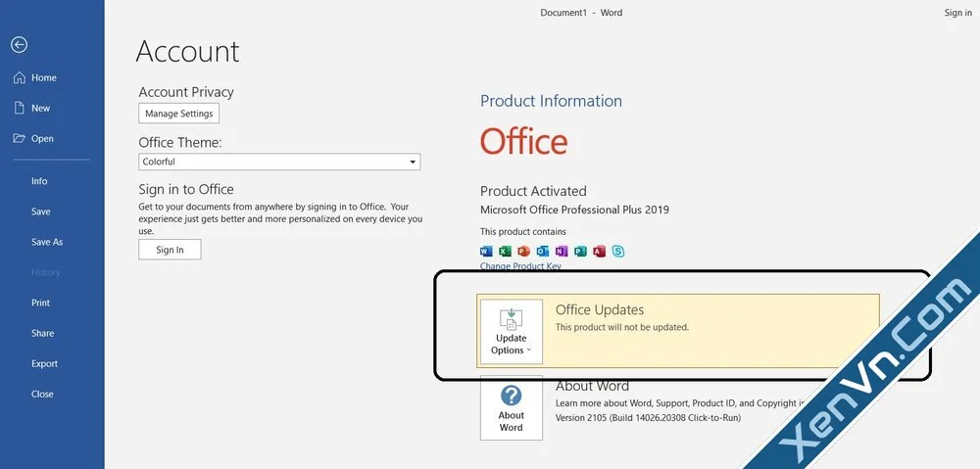Click the PowerPoint product icon
Image resolution: width=980 pixels, height=469 pixels.
(x=524, y=252)
